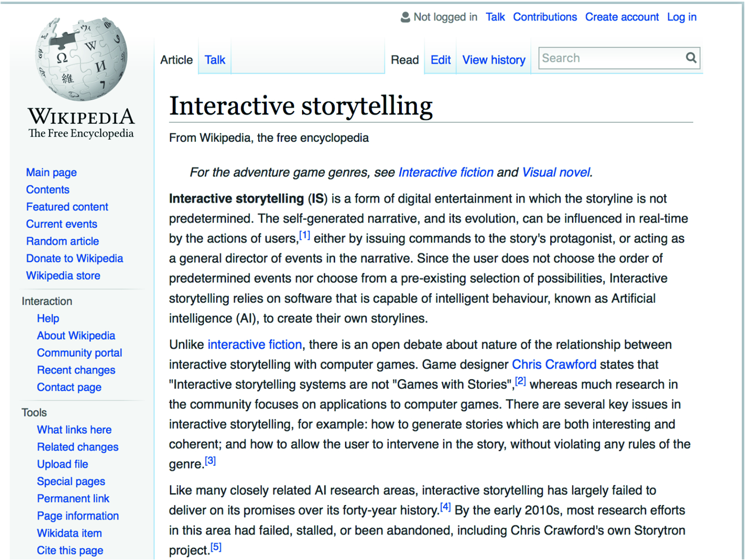View Recent changes in sidebar
Viewport: 747px width, 560px height.
tap(76, 370)
